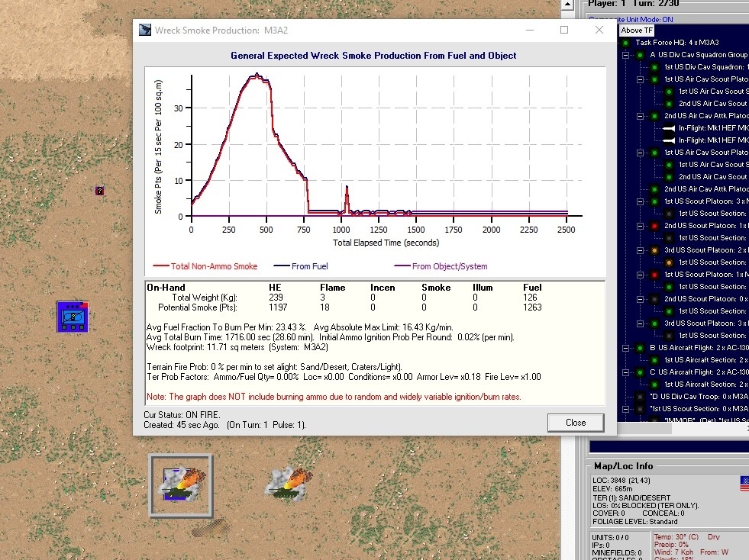Collapse the A US Div Cav Squadron Group node
Screen dimensions: 749x560
[x=625, y=55]
